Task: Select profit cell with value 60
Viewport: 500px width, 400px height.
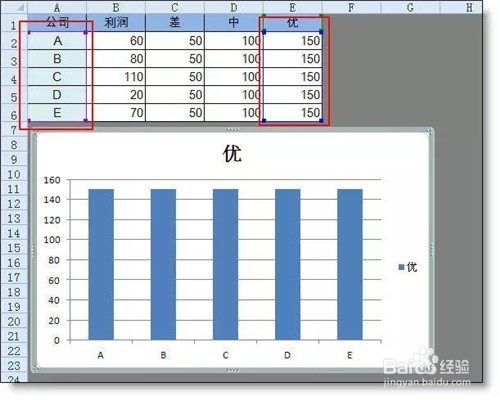Action: (x=116, y=41)
